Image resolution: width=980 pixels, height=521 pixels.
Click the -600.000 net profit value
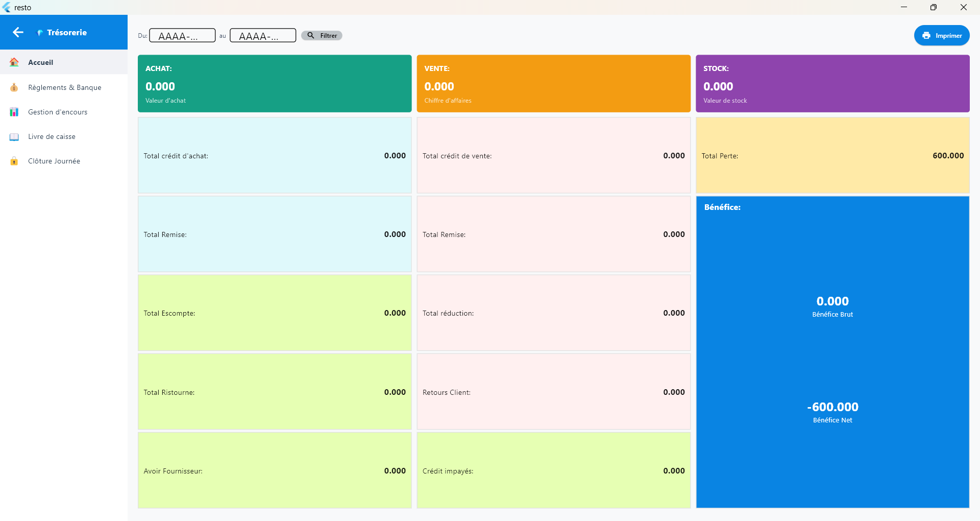(x=833, y=407)
